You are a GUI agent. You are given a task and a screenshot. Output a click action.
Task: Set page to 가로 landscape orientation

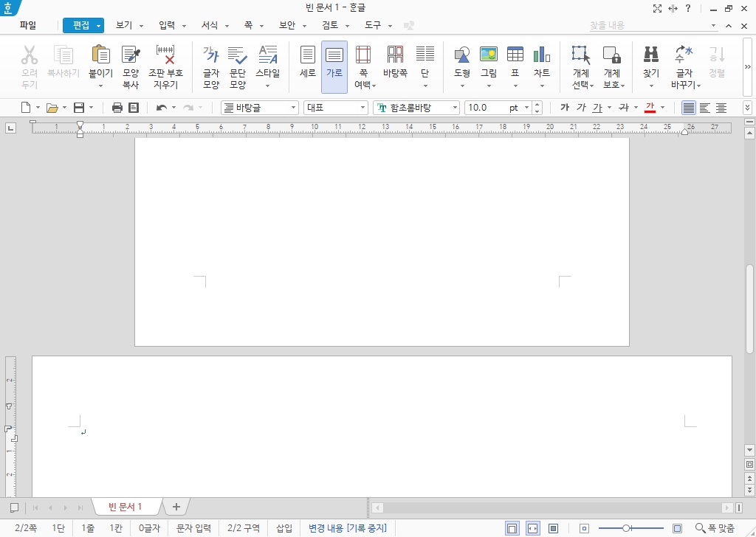(x=334, y=66)
